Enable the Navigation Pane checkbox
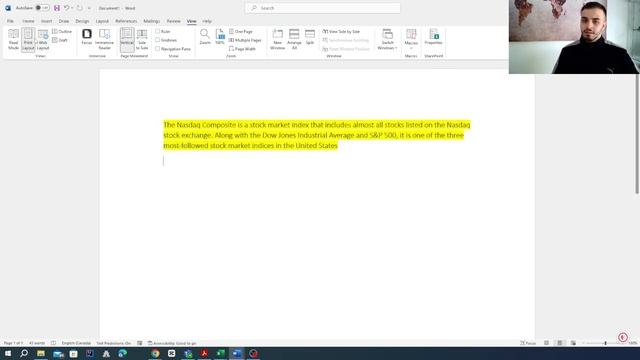 coord(157,49)
